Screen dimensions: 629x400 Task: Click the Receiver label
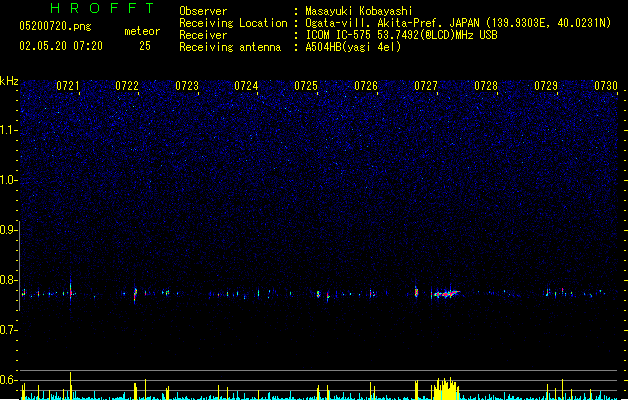coord(203,35)
